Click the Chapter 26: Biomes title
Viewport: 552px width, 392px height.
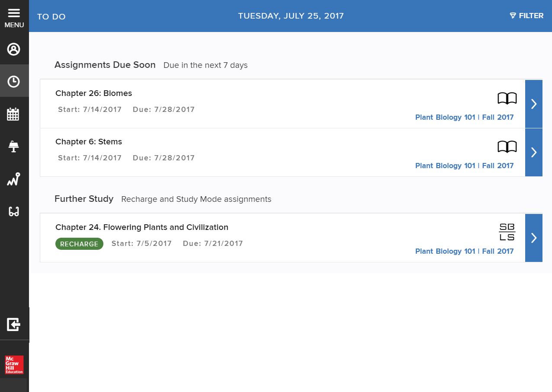pos(94,93)
